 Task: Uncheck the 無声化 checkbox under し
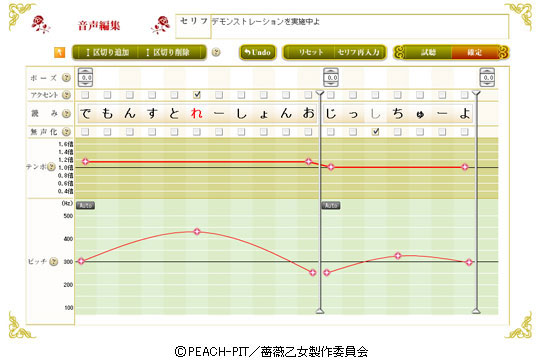(375, 132)
